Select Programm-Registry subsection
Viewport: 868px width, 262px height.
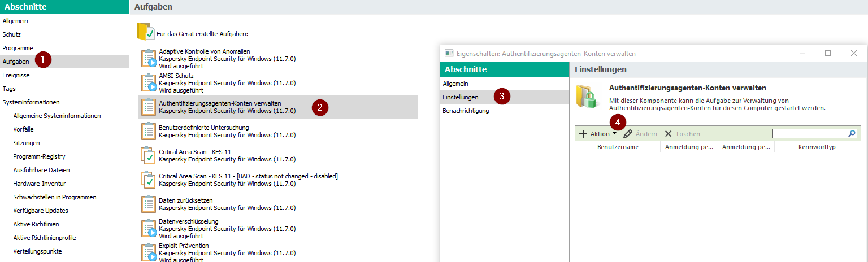coord(40,156)
